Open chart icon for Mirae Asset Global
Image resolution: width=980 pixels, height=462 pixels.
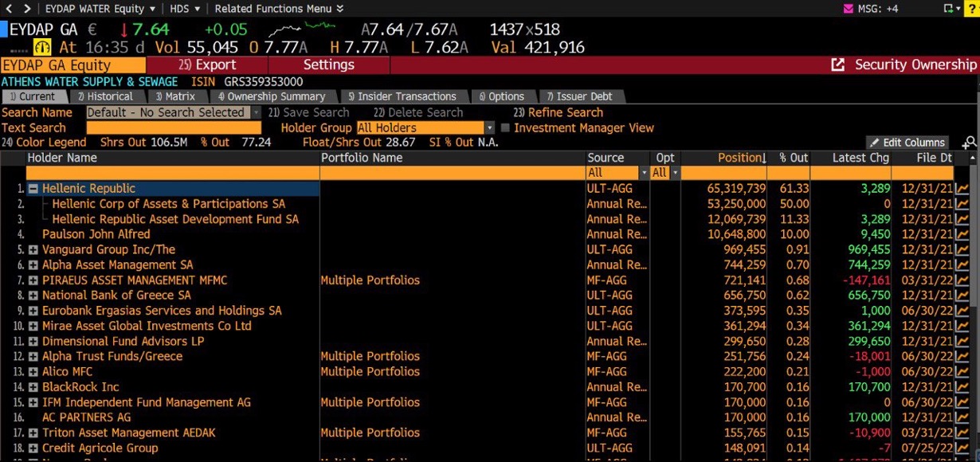click(962, 326)
